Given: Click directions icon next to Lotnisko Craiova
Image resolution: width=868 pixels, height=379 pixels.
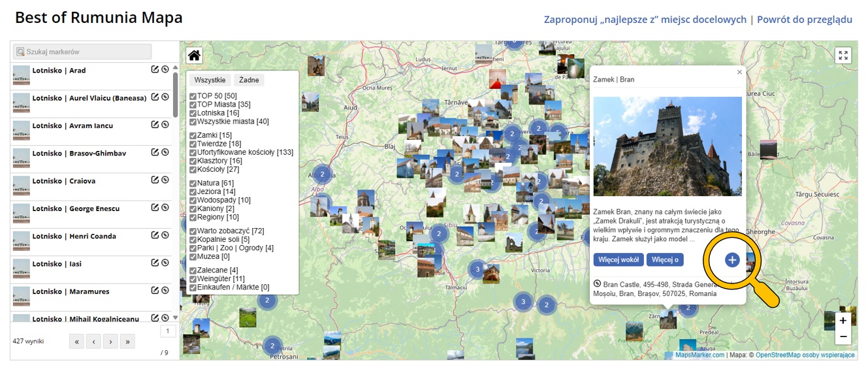Looking at the screenshot, I should pos(165,180).
